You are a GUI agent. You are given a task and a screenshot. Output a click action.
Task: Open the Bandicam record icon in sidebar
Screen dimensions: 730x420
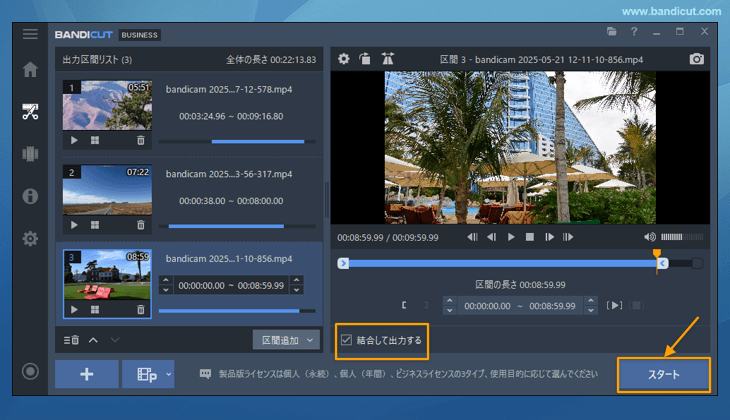coord(30,372)
